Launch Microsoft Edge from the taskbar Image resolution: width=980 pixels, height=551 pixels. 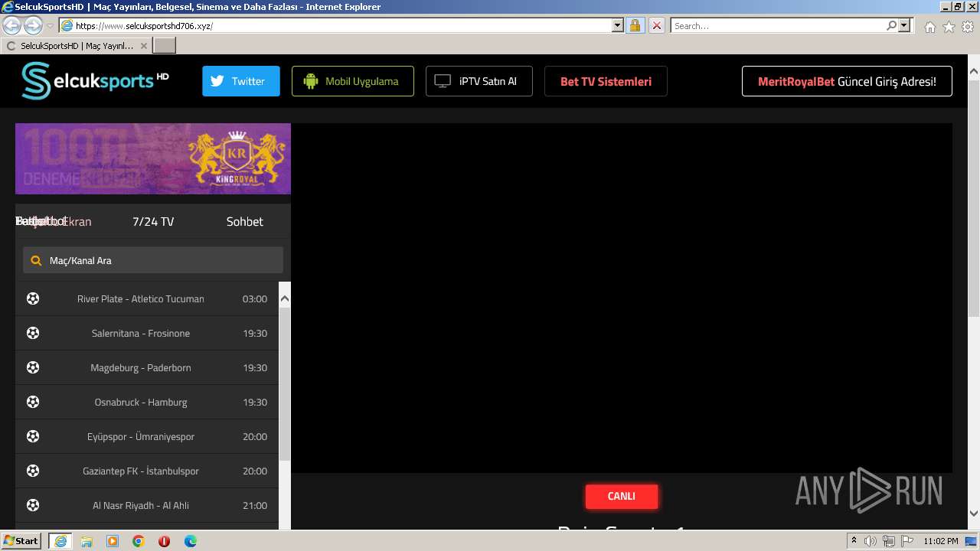click(191, 541)
